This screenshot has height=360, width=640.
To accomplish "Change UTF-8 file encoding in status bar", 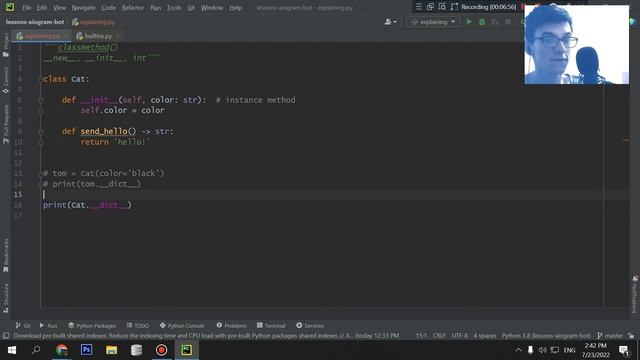I will click(460, 336).
